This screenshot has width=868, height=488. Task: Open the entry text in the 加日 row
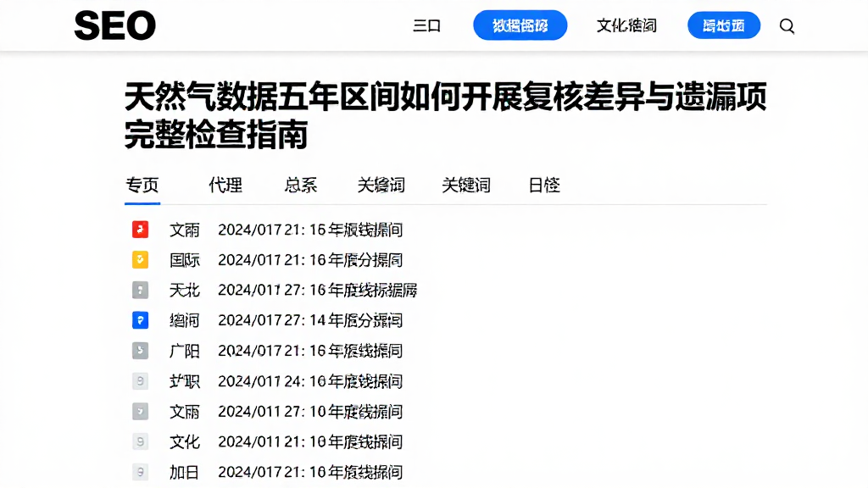[310, 472]
